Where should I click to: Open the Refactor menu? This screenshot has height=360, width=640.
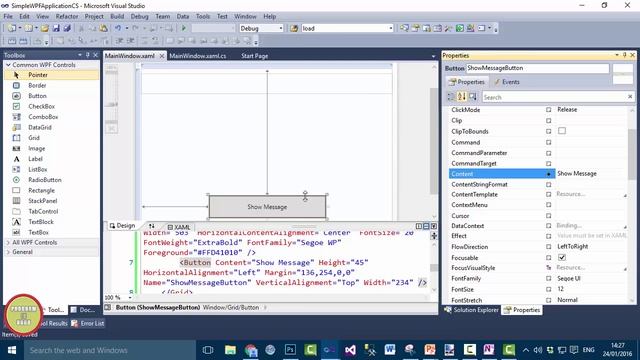coord(67,16)
